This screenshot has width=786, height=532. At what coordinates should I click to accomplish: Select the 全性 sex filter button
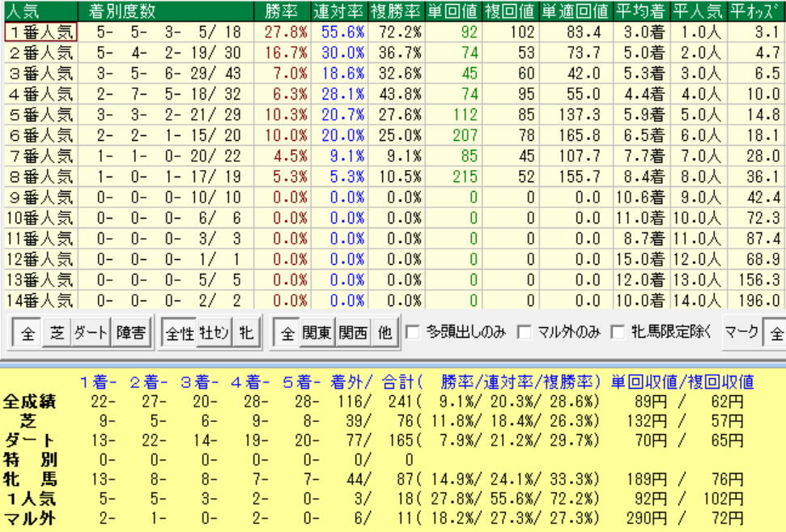point(180,333)
